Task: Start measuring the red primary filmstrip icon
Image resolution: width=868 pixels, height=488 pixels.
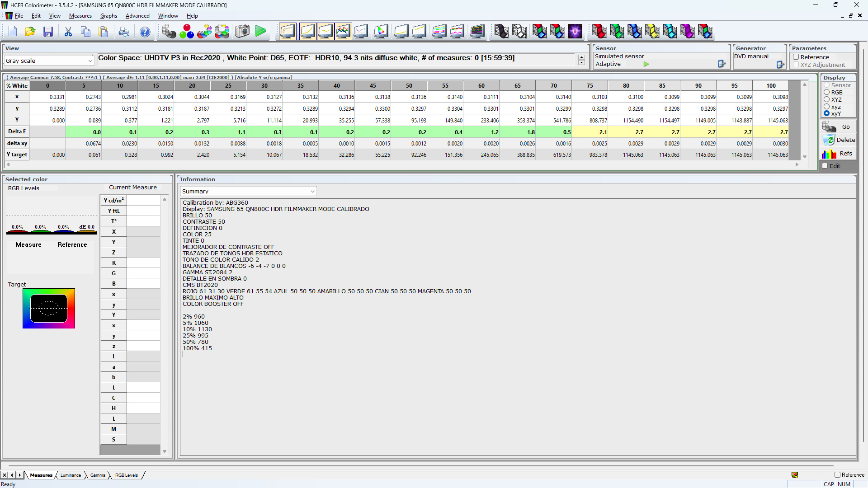Action: 599,31
